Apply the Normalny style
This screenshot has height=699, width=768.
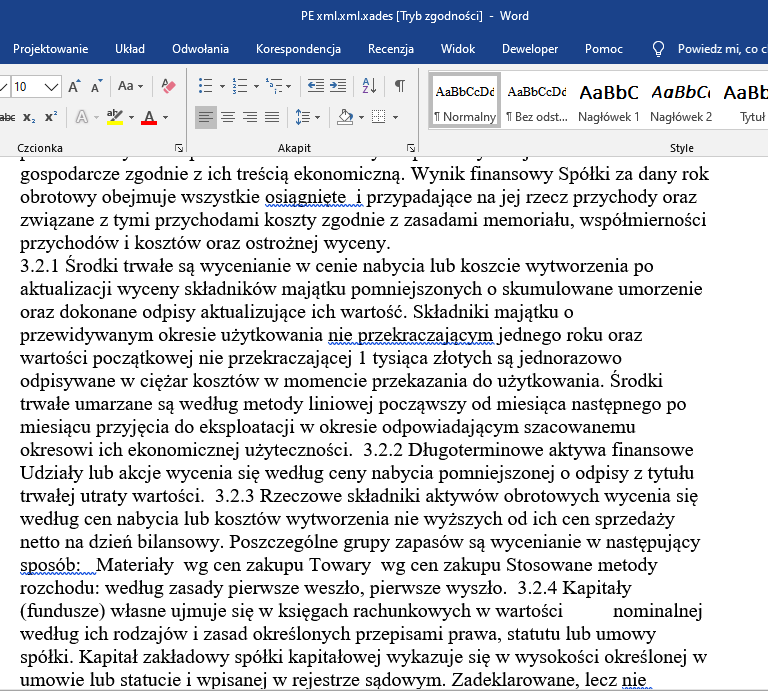[x=465, y=101]
